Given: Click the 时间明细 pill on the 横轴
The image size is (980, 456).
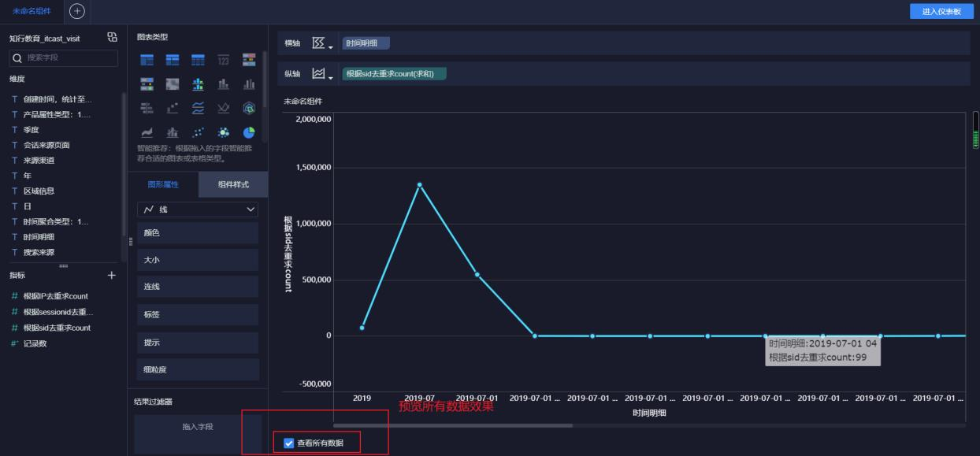Looking at the screenshot, I should click(x=366, y=43).
